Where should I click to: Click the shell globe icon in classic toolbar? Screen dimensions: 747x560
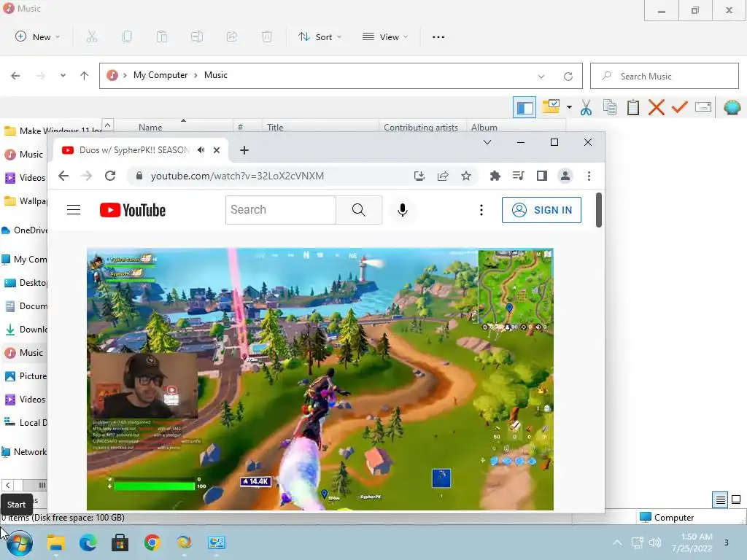coord(732,108)
